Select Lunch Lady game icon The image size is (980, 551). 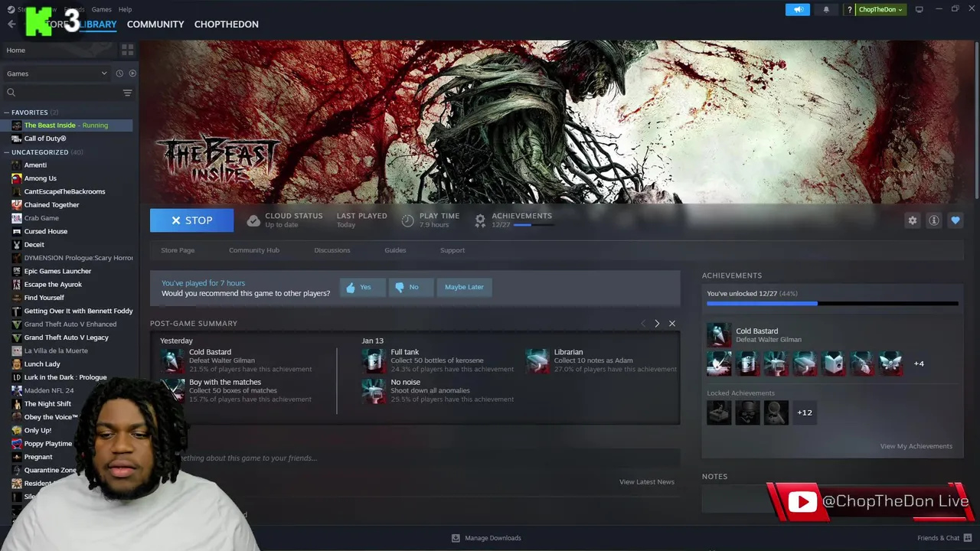click(17, 364)
